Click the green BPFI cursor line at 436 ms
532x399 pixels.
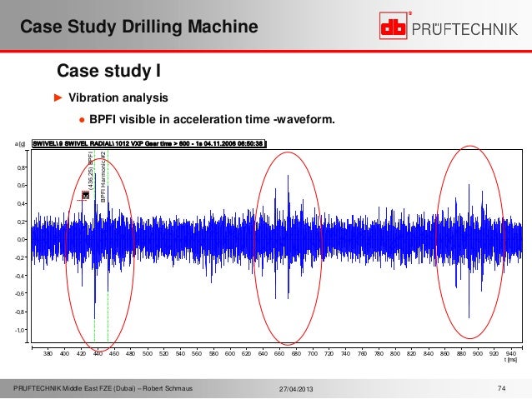[x=95, y=247]
